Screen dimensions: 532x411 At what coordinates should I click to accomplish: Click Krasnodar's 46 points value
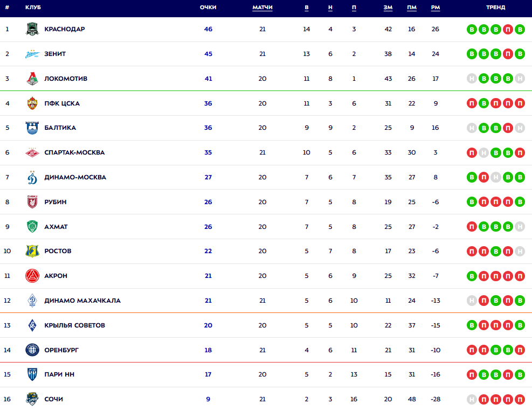coord(208,29)
